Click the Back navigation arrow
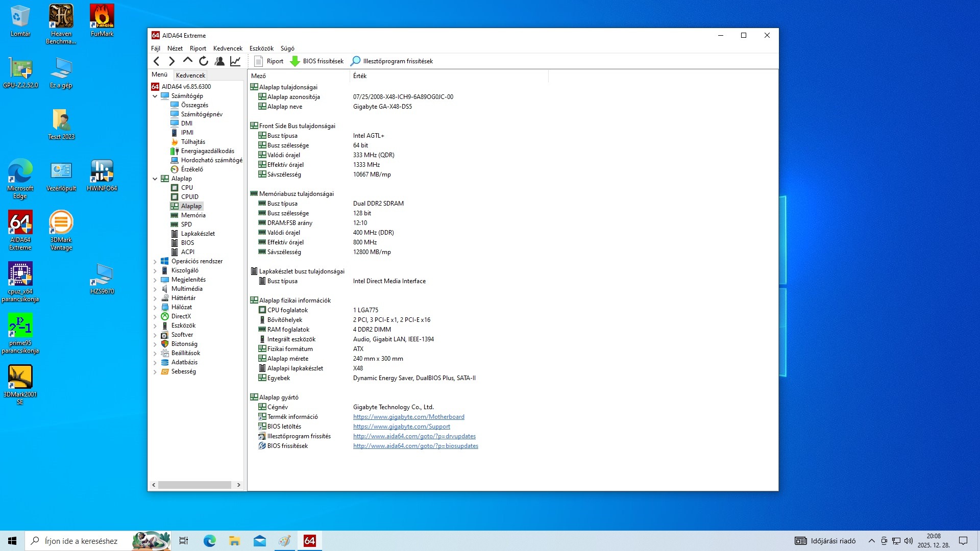 click(157, 61)
